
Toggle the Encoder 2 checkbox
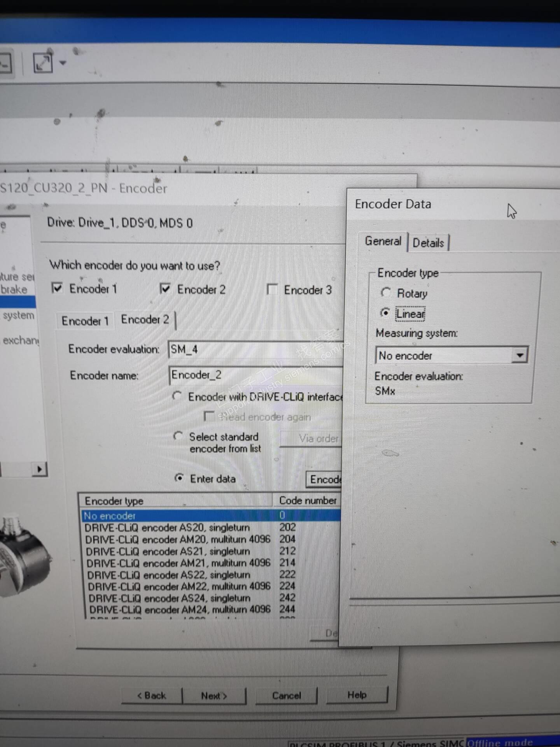click(x=165, y=289)
